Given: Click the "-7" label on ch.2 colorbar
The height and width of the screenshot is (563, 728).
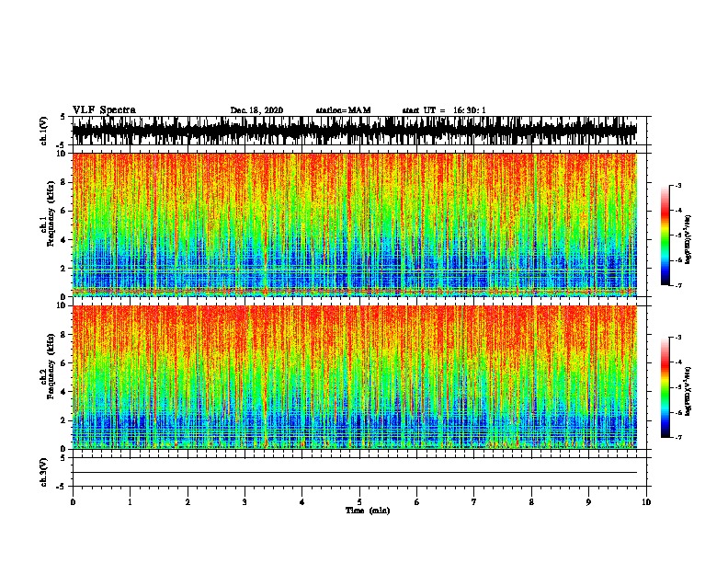Looking at the screenshot, I should click(x=678, y=438).
